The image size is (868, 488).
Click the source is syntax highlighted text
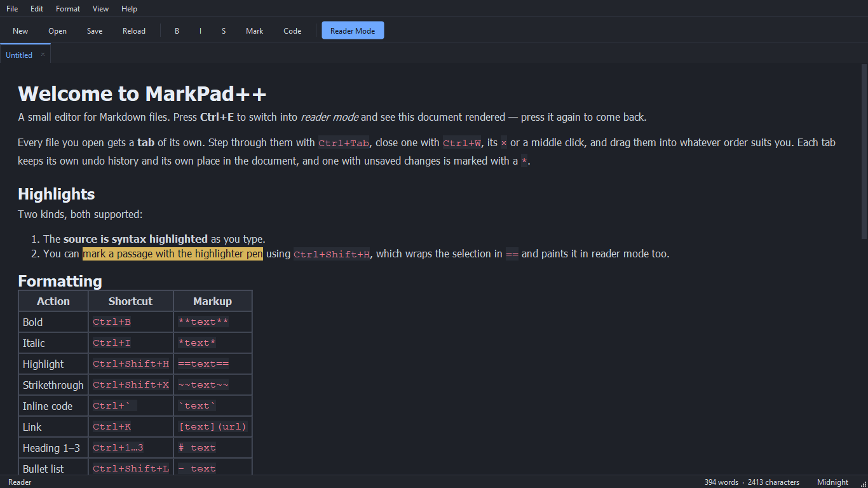135,240
